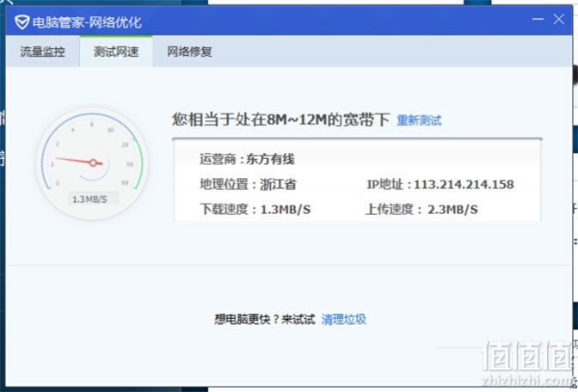The image size is (578, 392).
Task: Click the 电脑管家-网络优化 window title
Action: (87, 22)
